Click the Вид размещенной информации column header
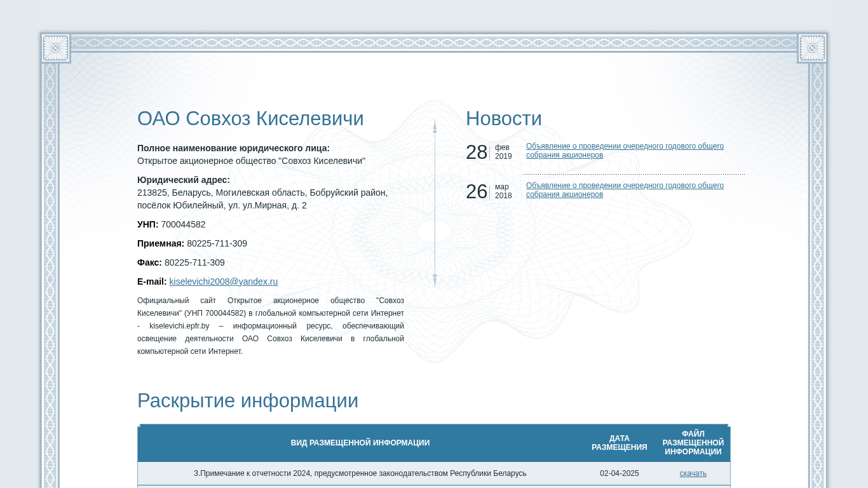Screen dimensions: 868x488 pos(360,443)
